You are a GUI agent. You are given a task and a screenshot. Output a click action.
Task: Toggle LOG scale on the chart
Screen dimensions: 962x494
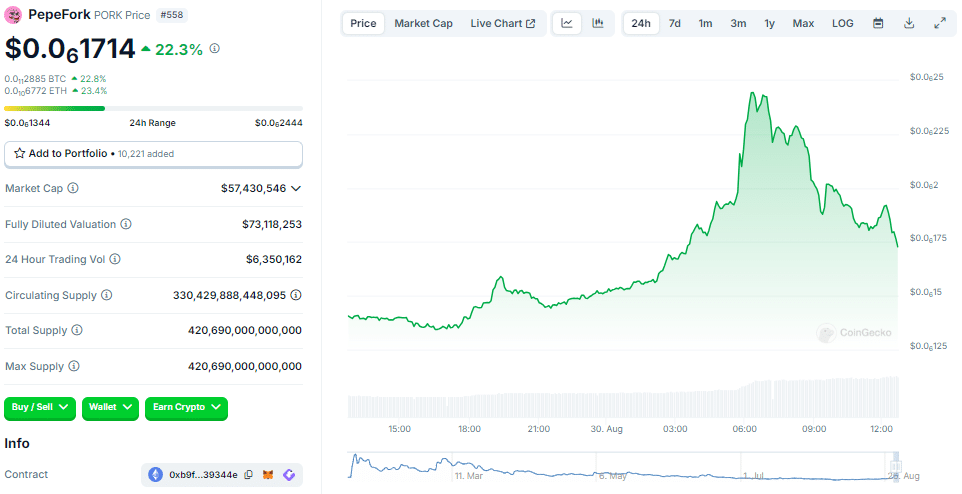842,23
